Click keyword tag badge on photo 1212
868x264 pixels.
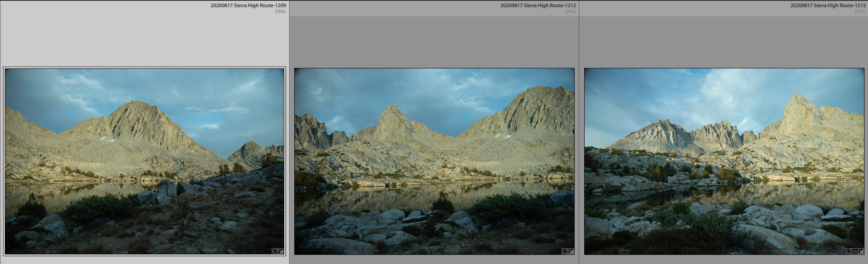pos(564,251)
